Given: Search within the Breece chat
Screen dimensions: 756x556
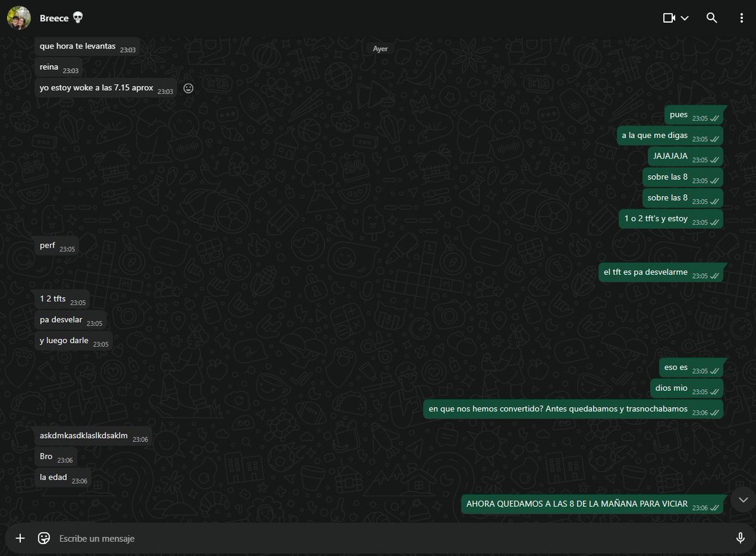Looking at the screenshot, I should click(x=712, y=18).
